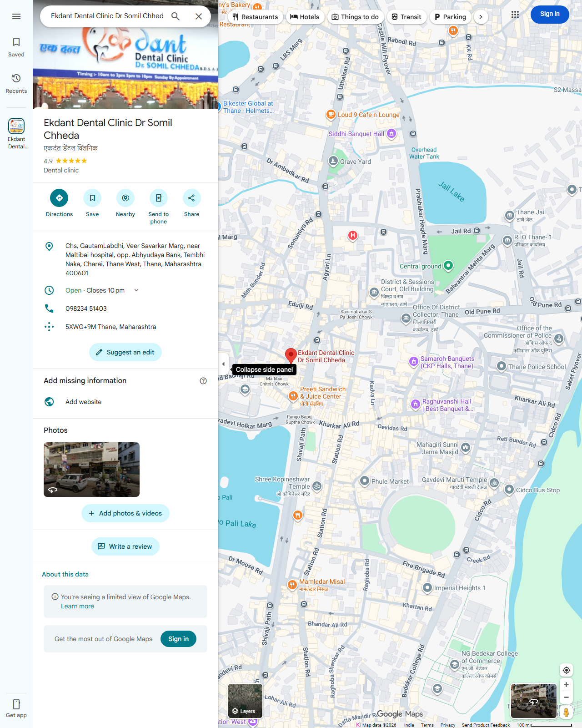Copy the clinic address

pyautogui.click(x=125, y=259)
